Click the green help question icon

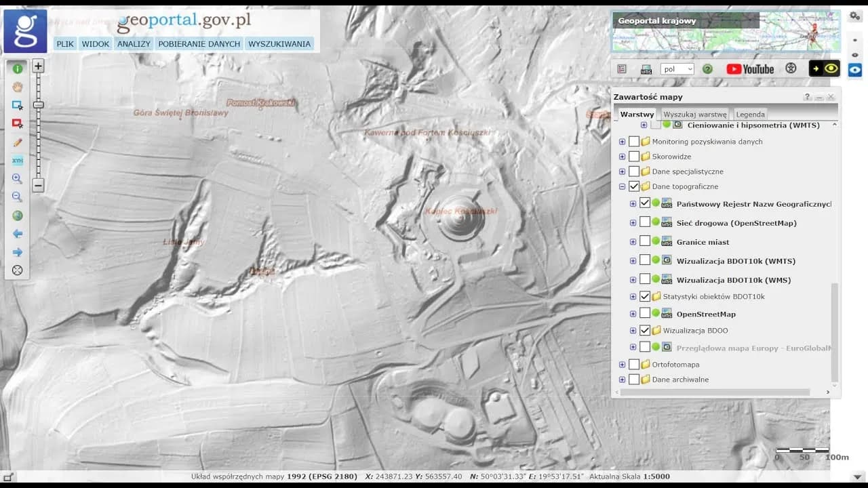coord(707,69)
